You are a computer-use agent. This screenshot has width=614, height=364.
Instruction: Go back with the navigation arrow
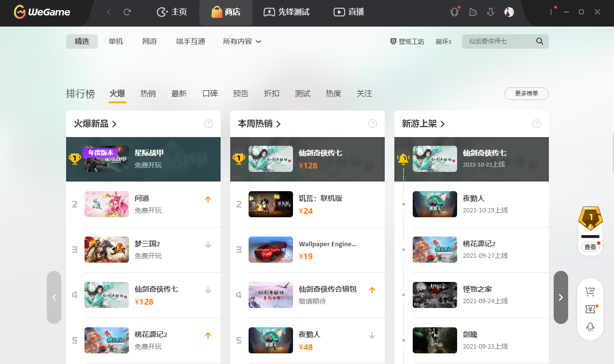(109, 12)
